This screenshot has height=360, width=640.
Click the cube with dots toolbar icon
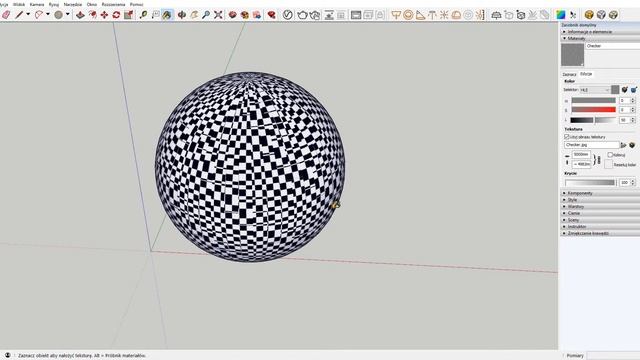coord(521,15)
